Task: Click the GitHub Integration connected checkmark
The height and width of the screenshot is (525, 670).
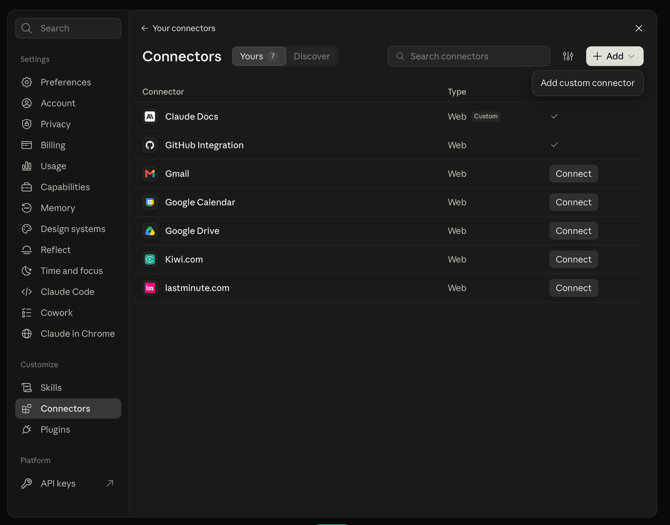Action: pyautogui.click(x=554, y=145)
